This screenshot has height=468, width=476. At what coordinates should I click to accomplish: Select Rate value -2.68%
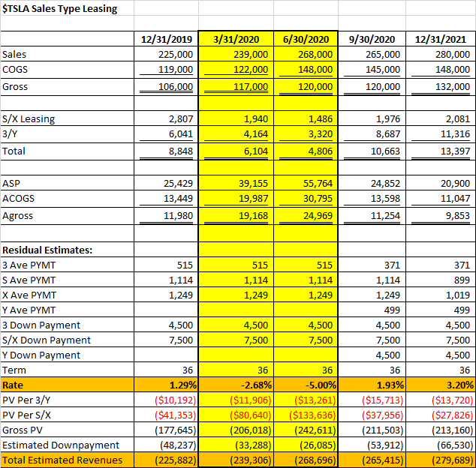click(256, 385)
